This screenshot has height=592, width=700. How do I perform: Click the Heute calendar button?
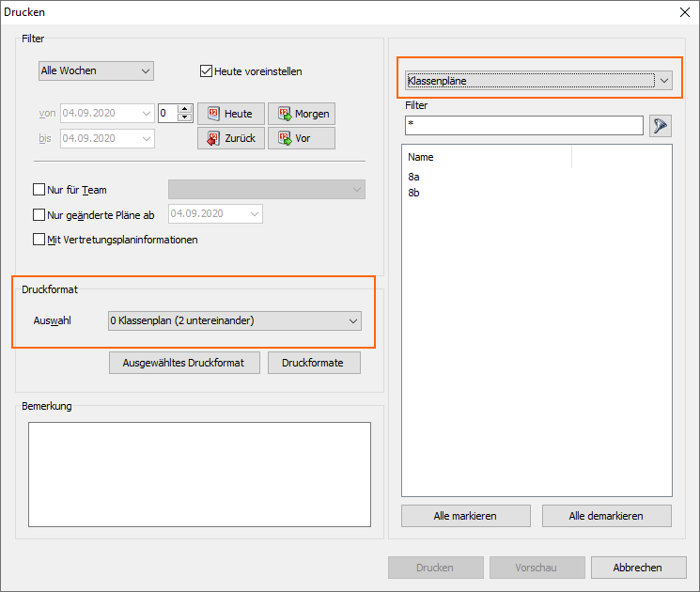click(231, 114)
